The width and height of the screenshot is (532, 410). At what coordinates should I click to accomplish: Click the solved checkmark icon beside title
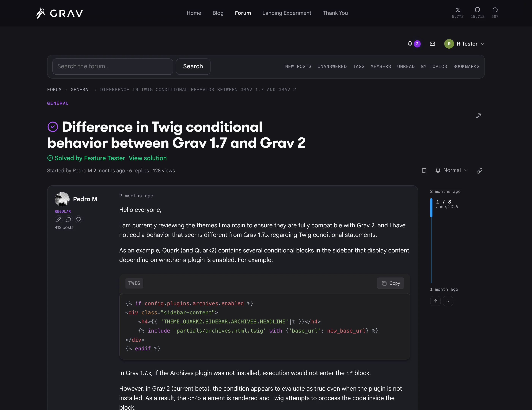pos(53,127)
